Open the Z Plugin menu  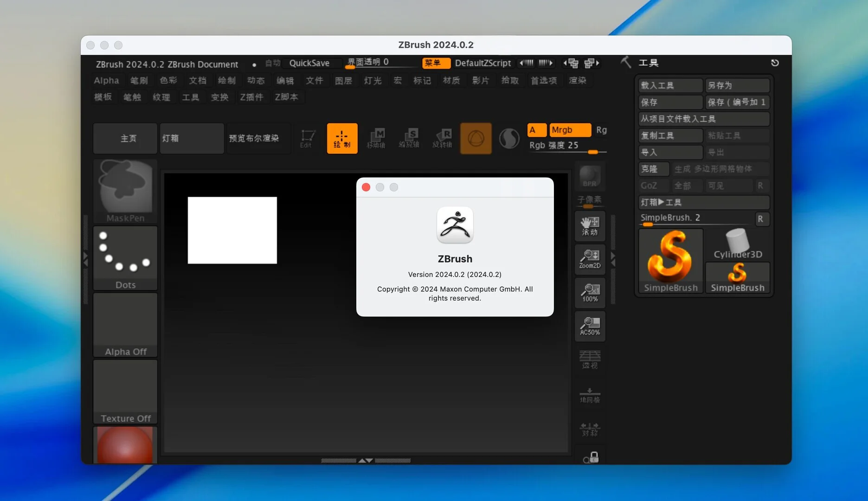point(251,97)
